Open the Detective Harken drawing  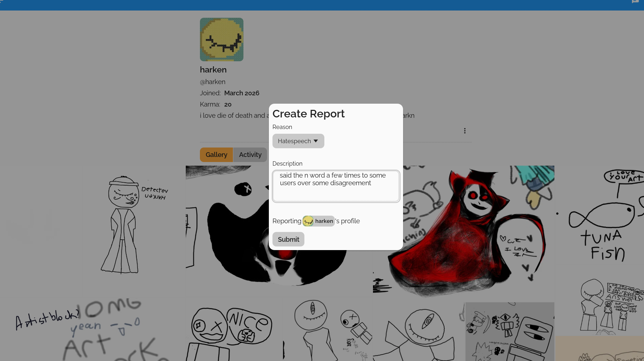click(131, 225)
